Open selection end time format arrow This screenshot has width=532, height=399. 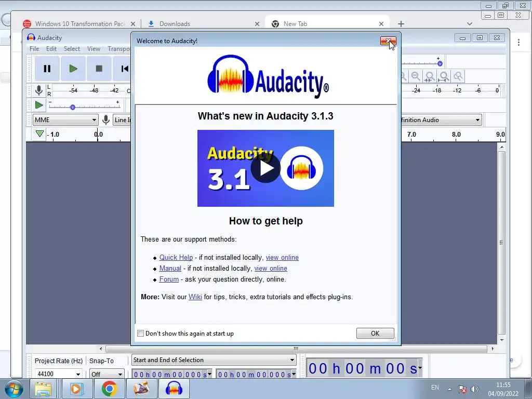pyautogui.click(x=294, y=374)
